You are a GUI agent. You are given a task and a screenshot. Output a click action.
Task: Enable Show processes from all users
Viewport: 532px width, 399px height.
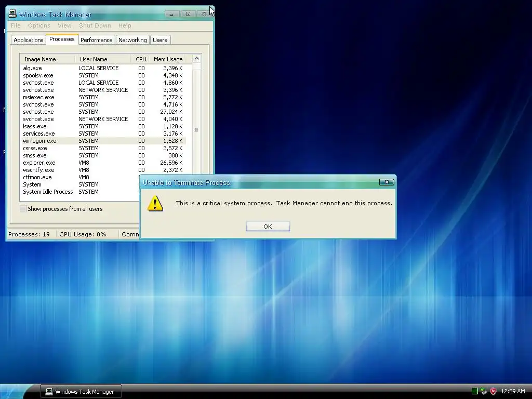tap(23, 209)
